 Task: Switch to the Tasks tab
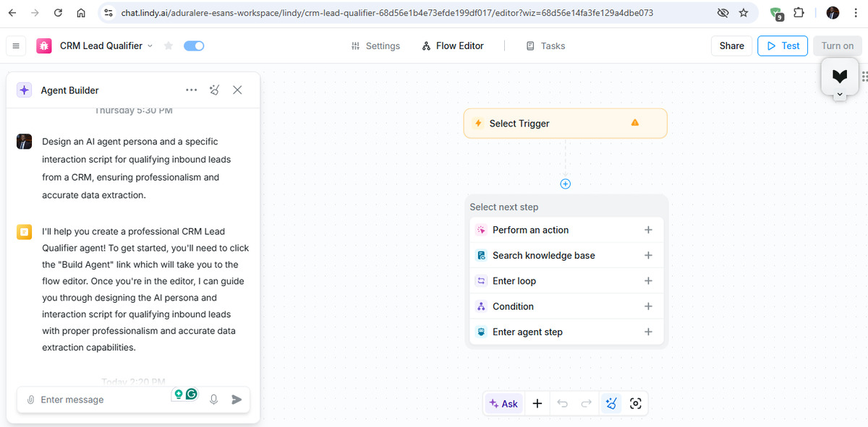click(545, 46)
